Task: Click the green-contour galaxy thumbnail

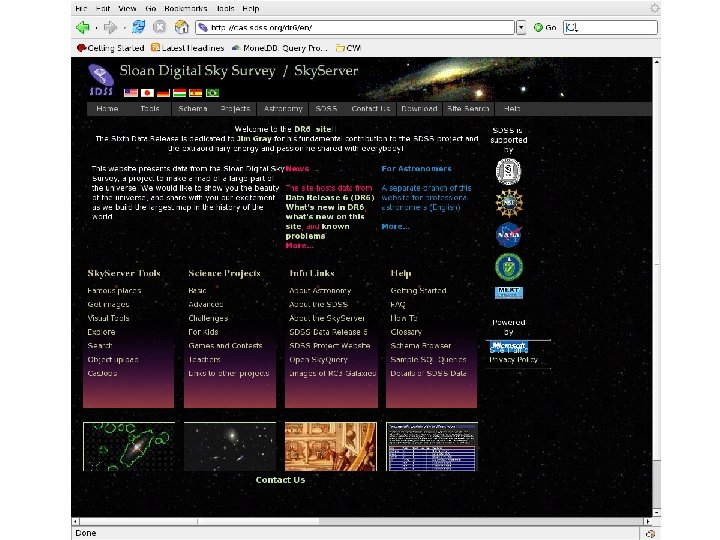Action: click(129, 446)
